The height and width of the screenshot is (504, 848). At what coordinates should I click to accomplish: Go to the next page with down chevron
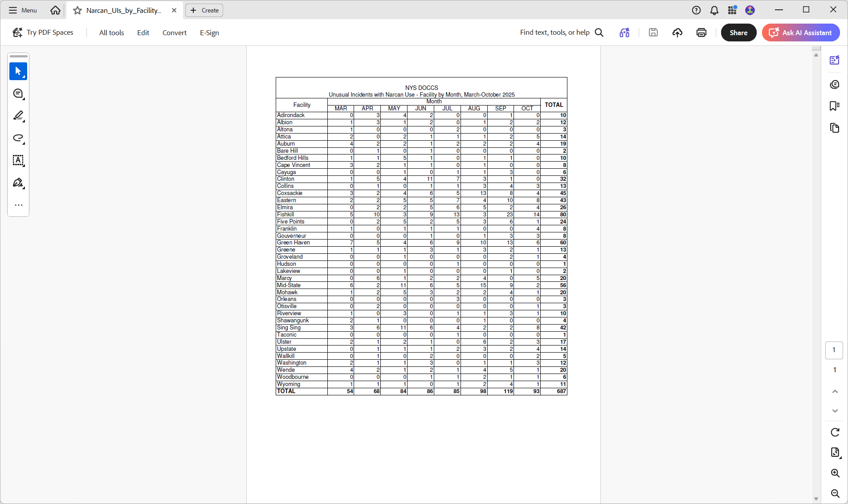[x=835, y=411]
